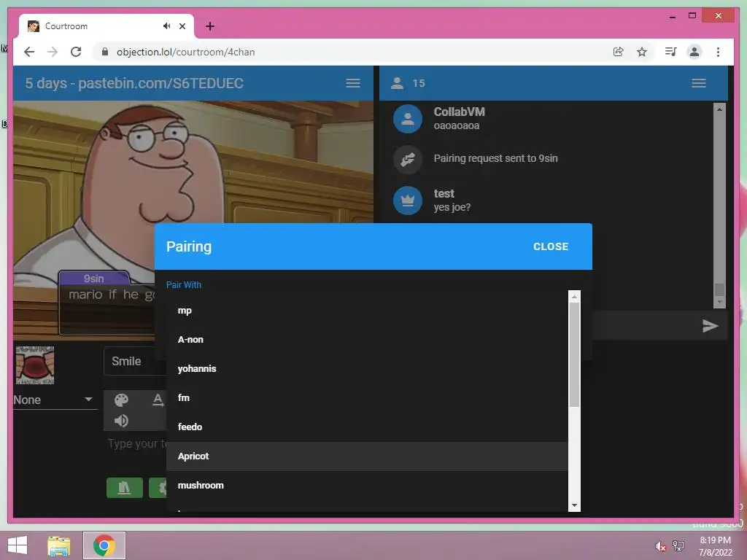The image size is (747, 560).
Task: Open the color palette icon
Action: [121, 400]
